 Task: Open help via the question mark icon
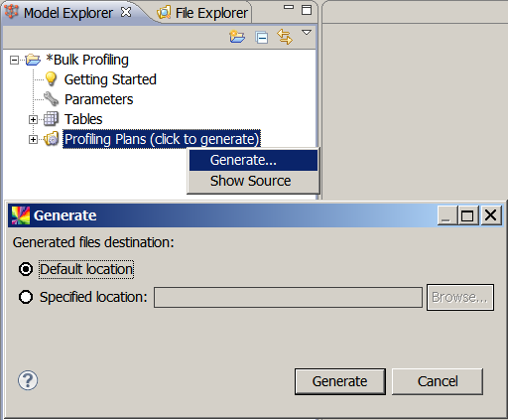pyautogui.click(x=28, y=380)
